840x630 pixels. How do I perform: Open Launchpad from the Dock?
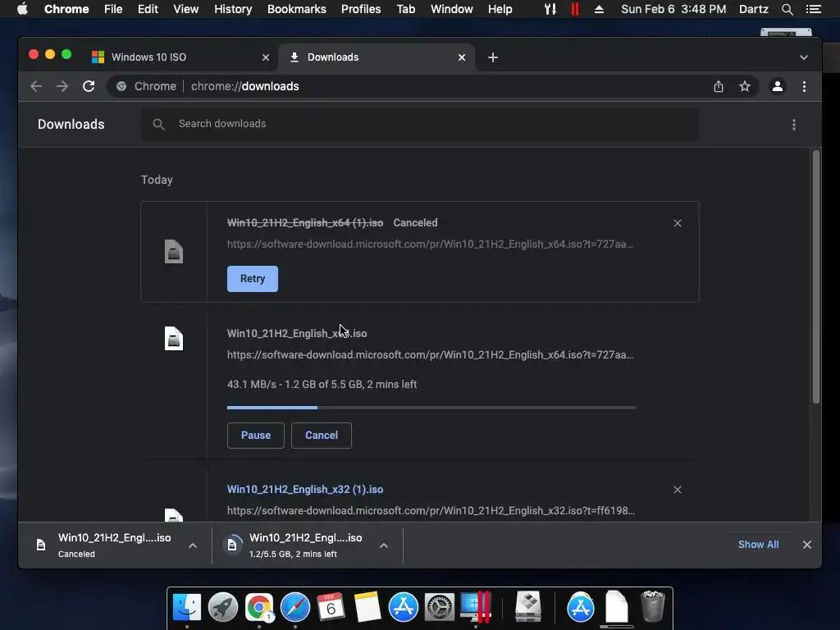pyautogui.click(x=223, y=607)
